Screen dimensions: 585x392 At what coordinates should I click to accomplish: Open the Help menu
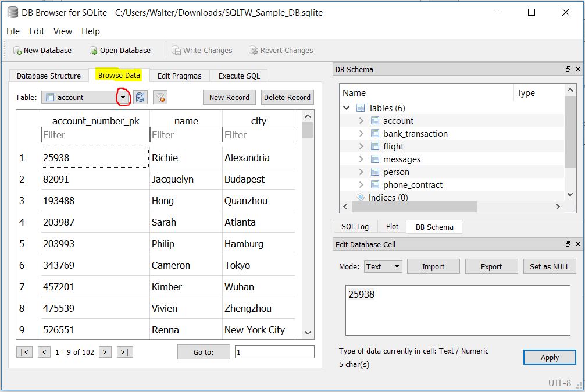91,31
